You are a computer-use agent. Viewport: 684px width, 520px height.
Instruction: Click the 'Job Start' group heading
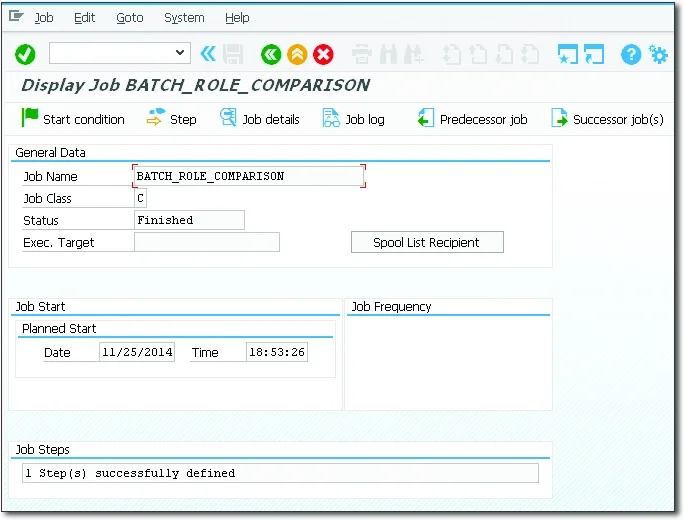(x=40, y=307)
